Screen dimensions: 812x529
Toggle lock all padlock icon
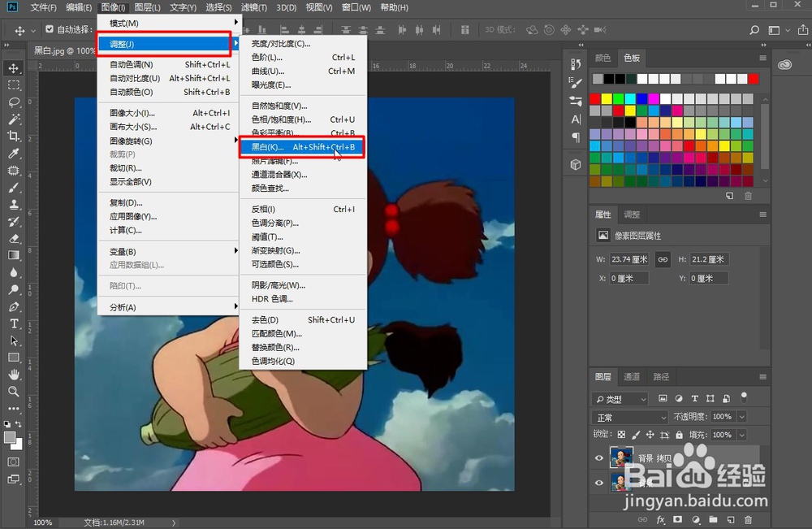click(680, 435)
